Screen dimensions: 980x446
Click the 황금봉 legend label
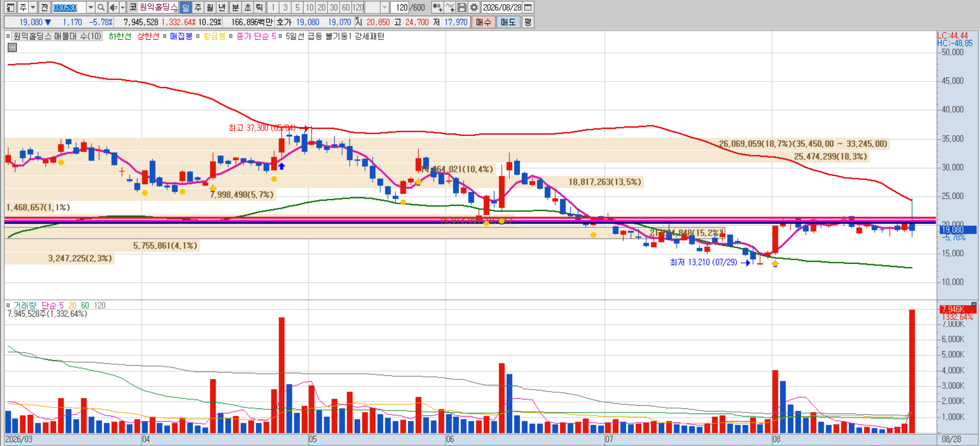tap(214, 36)
